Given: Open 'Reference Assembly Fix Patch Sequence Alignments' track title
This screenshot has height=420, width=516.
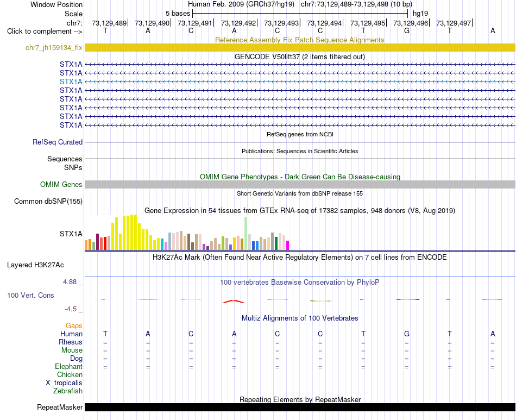Looking at the screenshot, I should [299, 40].
